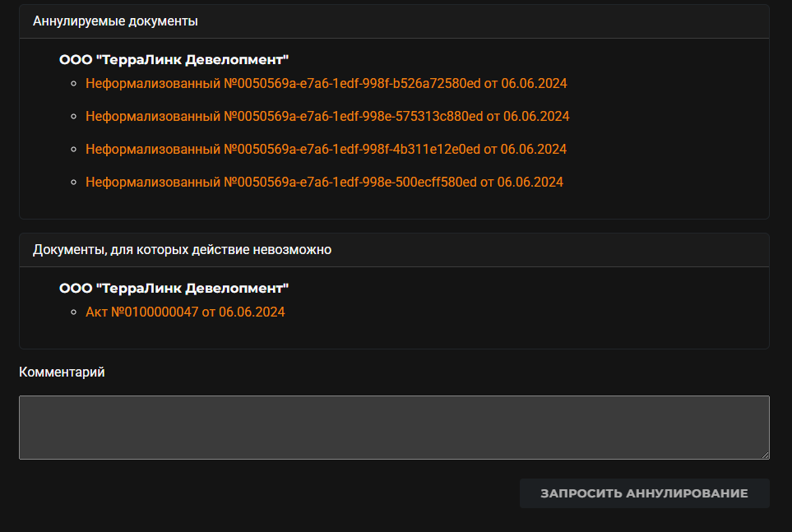The width and height of the screenshot is (792, 532).
Task: Open document ending 4b311e12e0ed
Action: coord(326,149)
